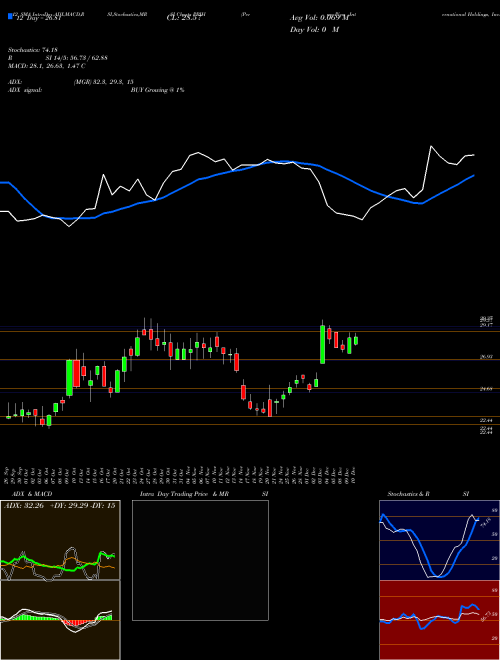Click the 'Day Vol: 0 M' text
500x660 pixels.
pyautogui.click(x=314, y=30)
